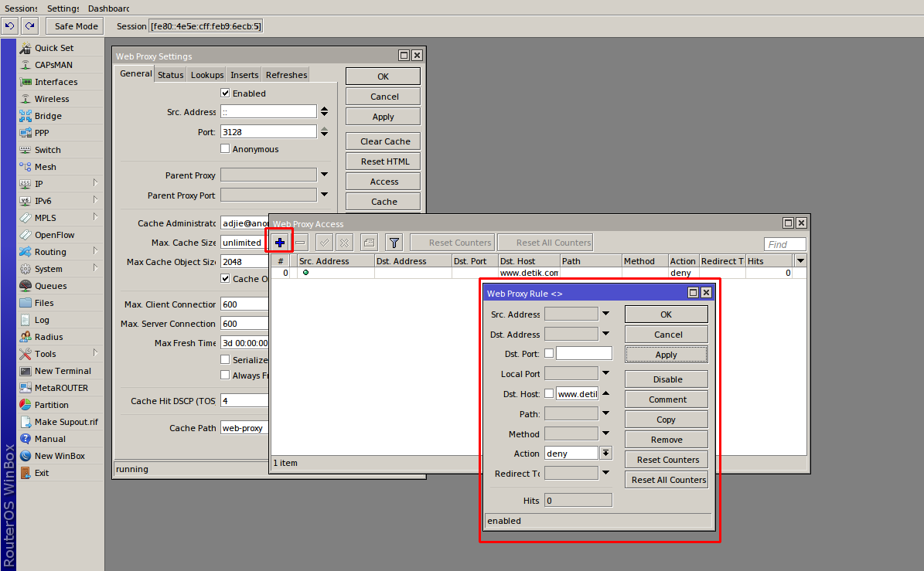Click Apply in Web Proxy Rule dialog
Viewport: 924px width, 571px height.
(666, 355)
